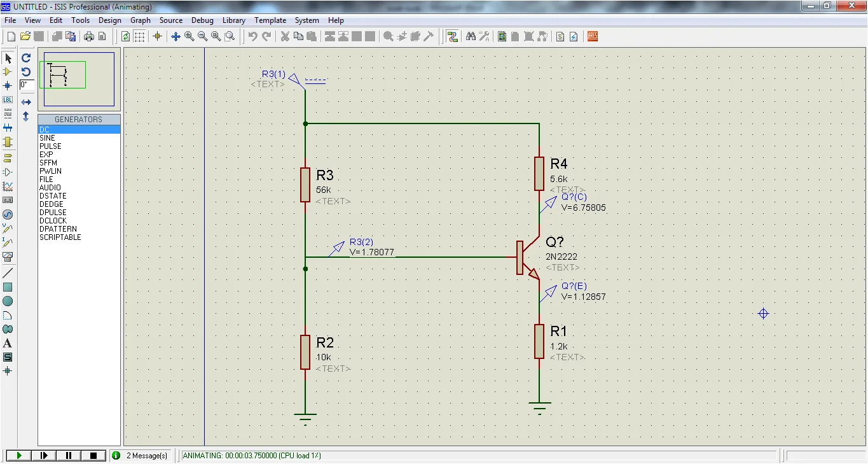Click the New File toolbar icon

(11, 36)
